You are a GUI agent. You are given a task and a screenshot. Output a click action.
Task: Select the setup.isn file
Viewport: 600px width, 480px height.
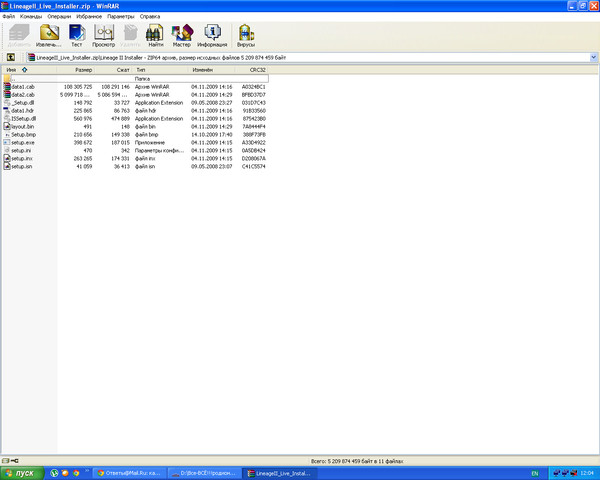(136, 167)
